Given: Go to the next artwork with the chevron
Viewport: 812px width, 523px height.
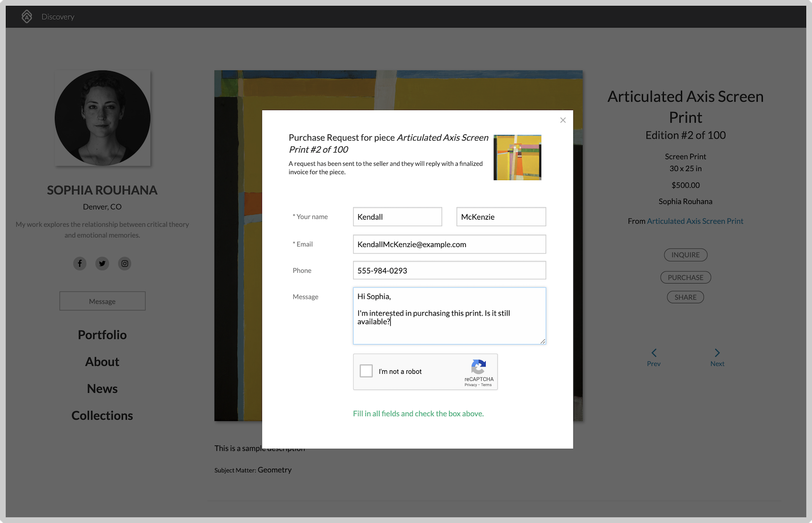Looking at the screenshot, I should [717, 354].
